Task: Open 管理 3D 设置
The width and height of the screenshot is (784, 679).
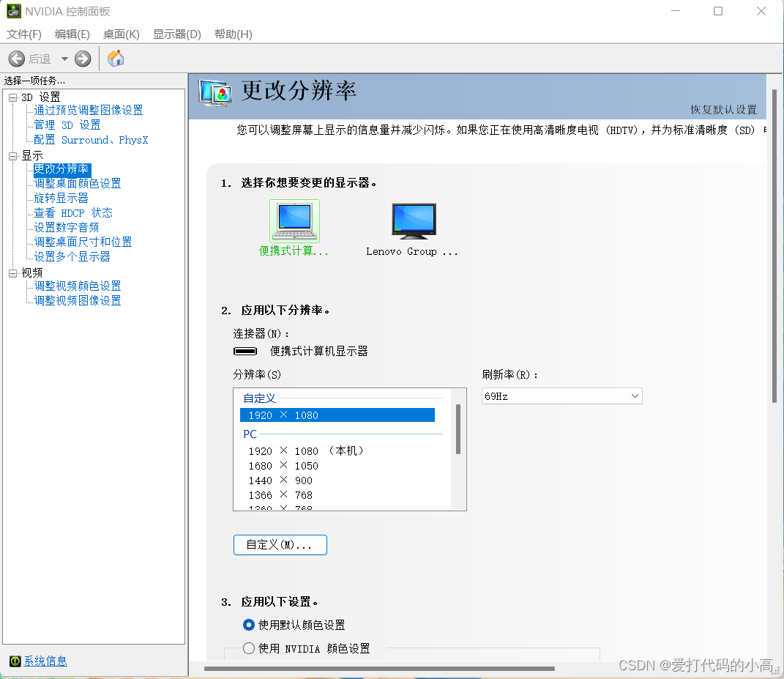Action: tap(67, 125)
